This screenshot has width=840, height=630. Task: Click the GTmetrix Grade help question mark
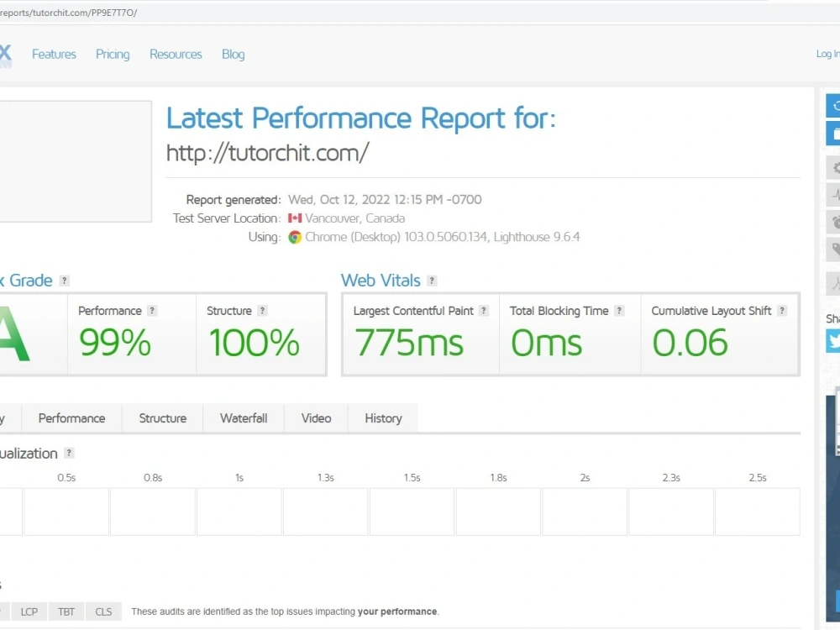pos(65,281)
